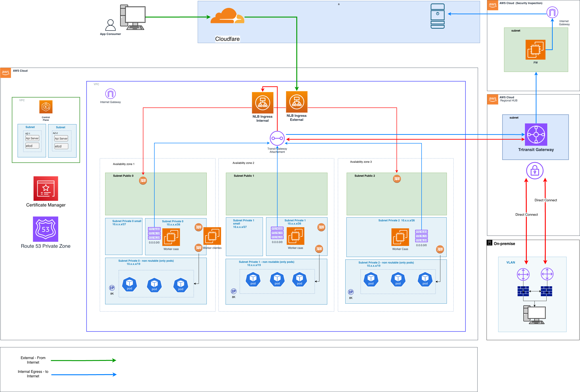Click the server icon in Cloudflare box
This screenshot has height=392, width=580.
[x=438, y=16]
